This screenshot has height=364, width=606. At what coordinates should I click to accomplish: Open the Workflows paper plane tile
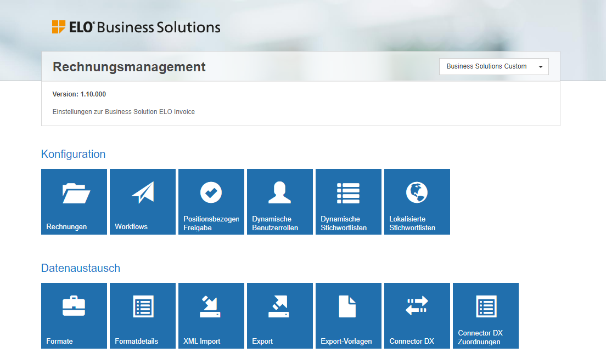click(x=143, y=202)
